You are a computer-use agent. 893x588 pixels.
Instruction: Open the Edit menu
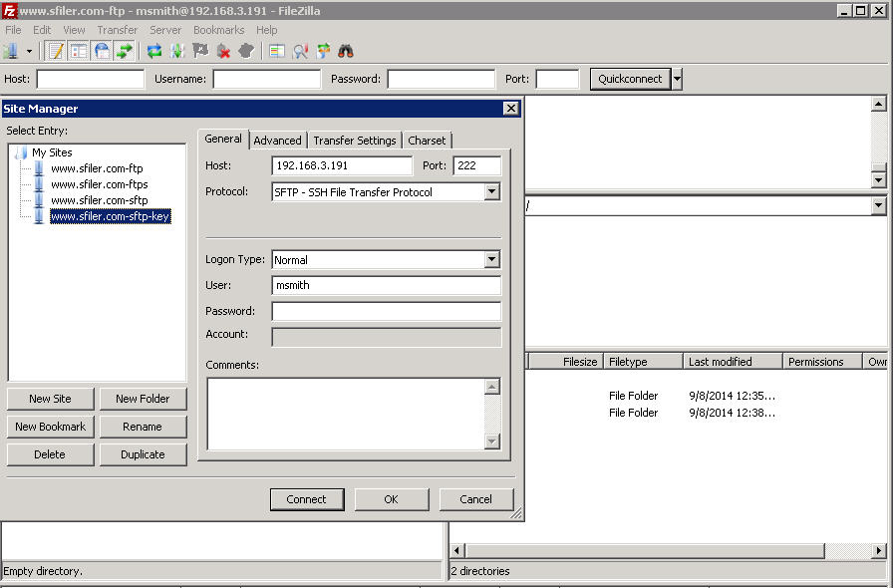tap(42, 30)
